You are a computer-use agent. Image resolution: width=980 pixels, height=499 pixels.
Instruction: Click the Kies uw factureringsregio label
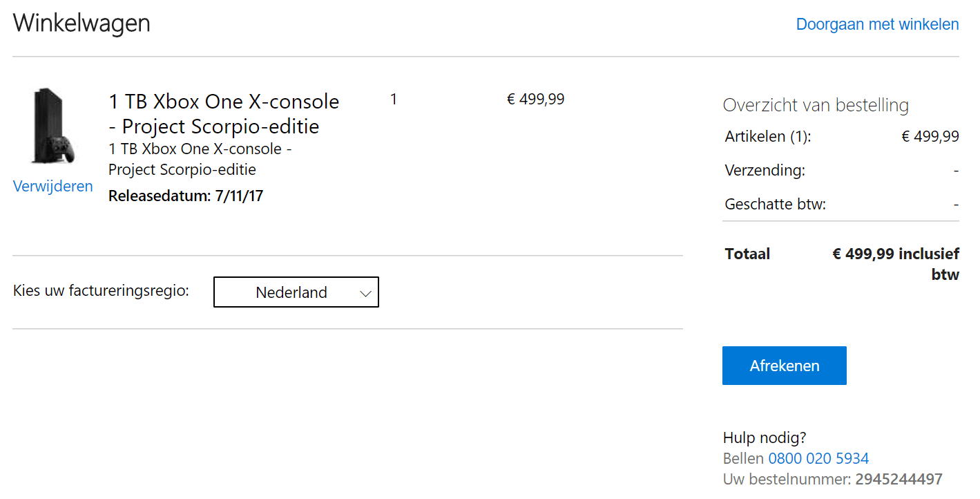click(101, 291)
